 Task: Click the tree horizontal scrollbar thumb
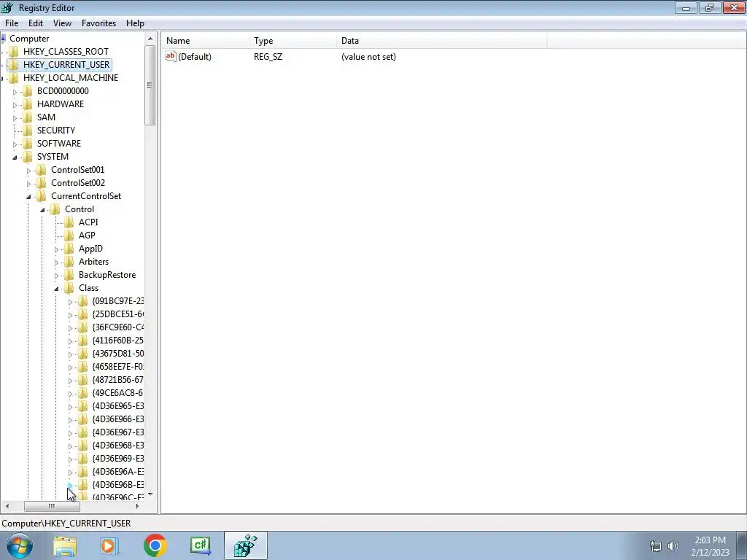pos(52,506)
